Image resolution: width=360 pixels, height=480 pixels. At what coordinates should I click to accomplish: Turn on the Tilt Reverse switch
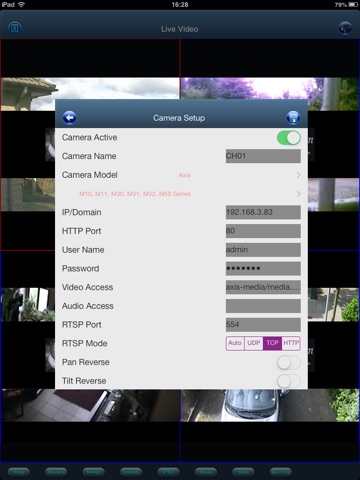[289, 381]
